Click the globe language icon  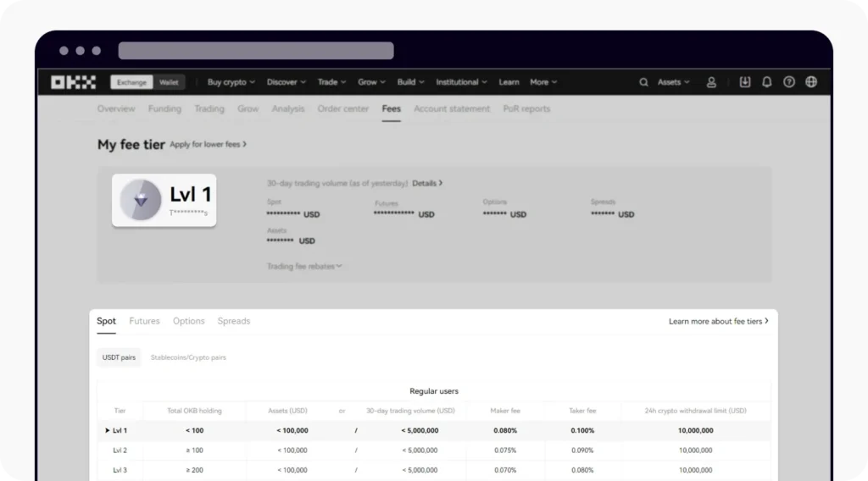tap(811, 82)
